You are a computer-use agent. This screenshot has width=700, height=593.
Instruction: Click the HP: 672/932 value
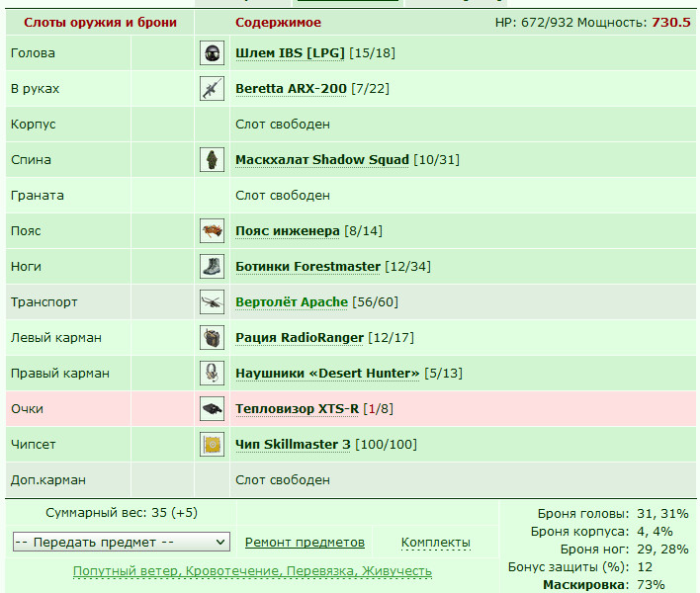(x=534, y=23)
